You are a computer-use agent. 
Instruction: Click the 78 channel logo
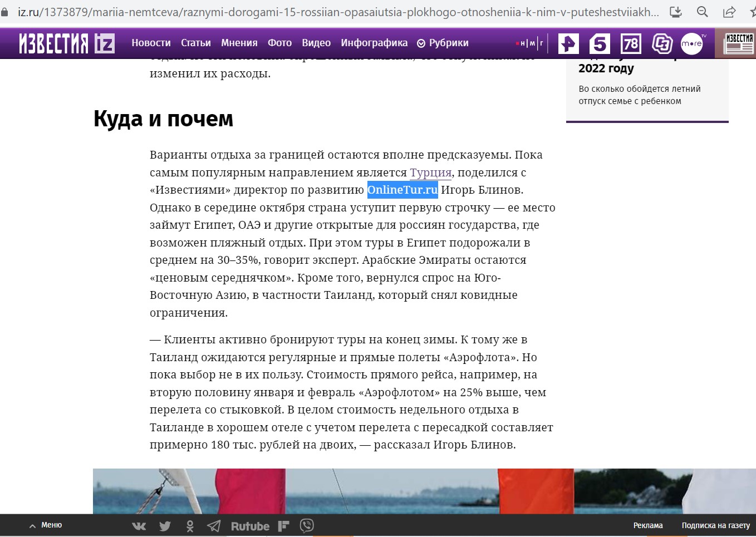tap(631, 43)
